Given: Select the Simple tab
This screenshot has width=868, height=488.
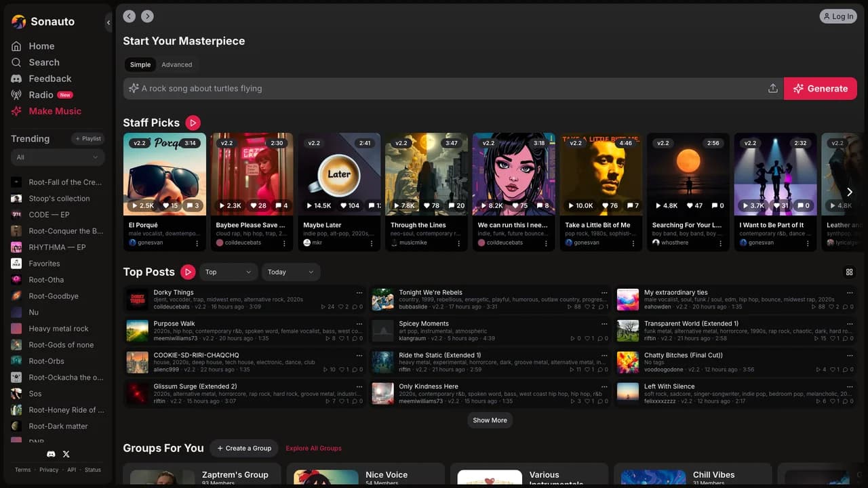Looking at the screenshot, I should coord(140,65).
